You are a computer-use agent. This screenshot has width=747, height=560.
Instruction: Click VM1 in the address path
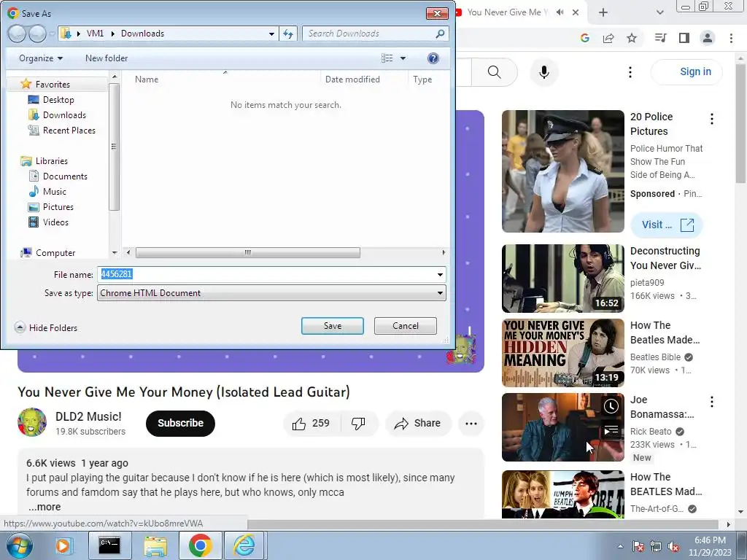pos(95,34)
